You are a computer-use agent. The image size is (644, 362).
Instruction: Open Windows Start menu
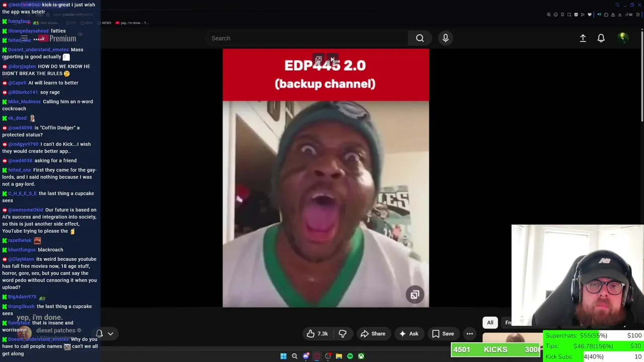[283, 356]
